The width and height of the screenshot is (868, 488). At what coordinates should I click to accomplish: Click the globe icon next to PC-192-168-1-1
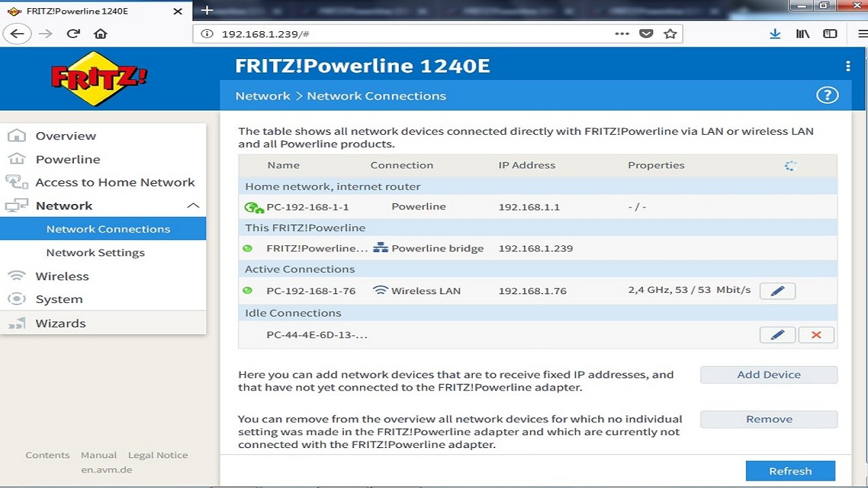(x=254, y=207)
